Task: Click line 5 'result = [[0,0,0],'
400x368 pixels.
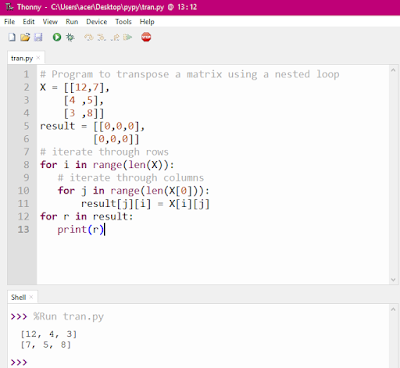Action: [x=92, y=126]
